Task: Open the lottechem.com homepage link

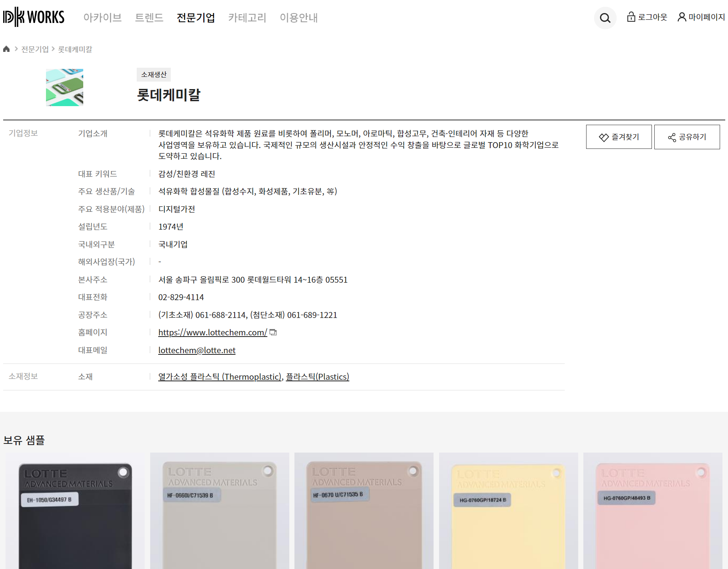Action: coord(212,333)
